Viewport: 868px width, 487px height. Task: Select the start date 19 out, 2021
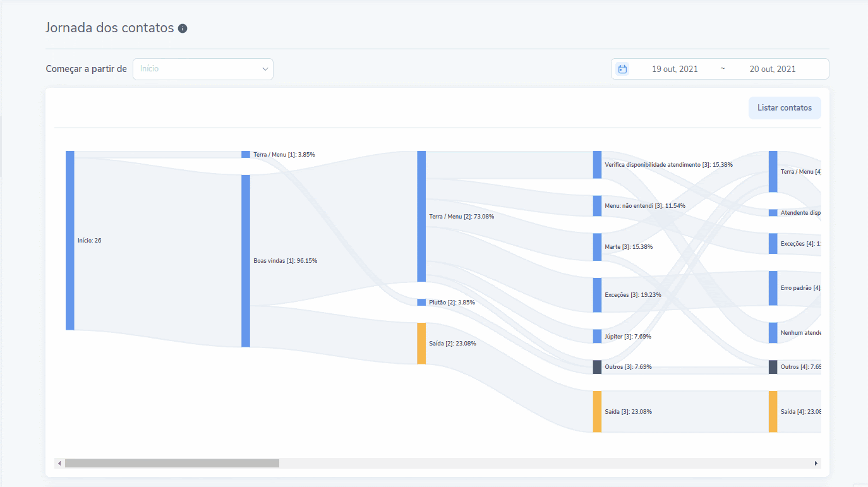click(675, 69)
